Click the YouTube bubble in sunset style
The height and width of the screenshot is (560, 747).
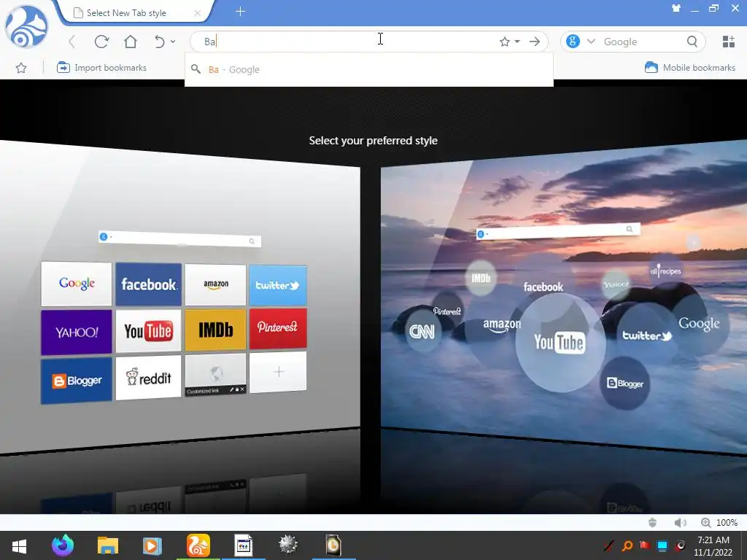[x=560, y=343]
